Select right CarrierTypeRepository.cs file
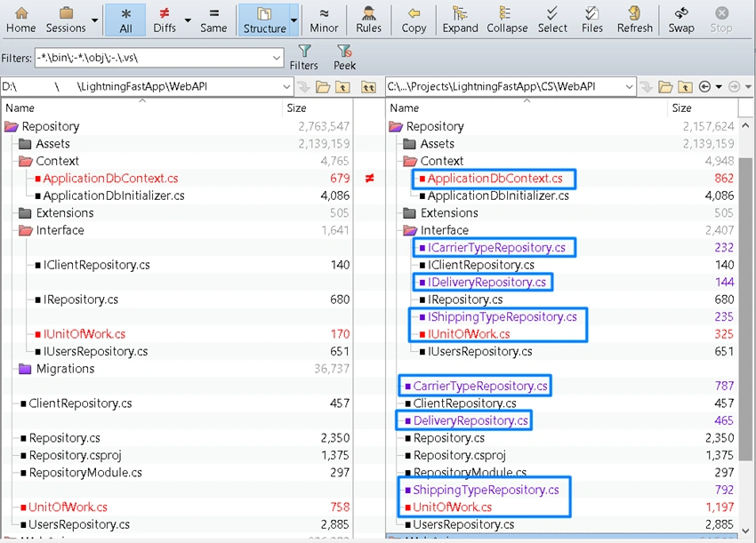This screenshot has height=543, width=756. click(x=479, y=386)
